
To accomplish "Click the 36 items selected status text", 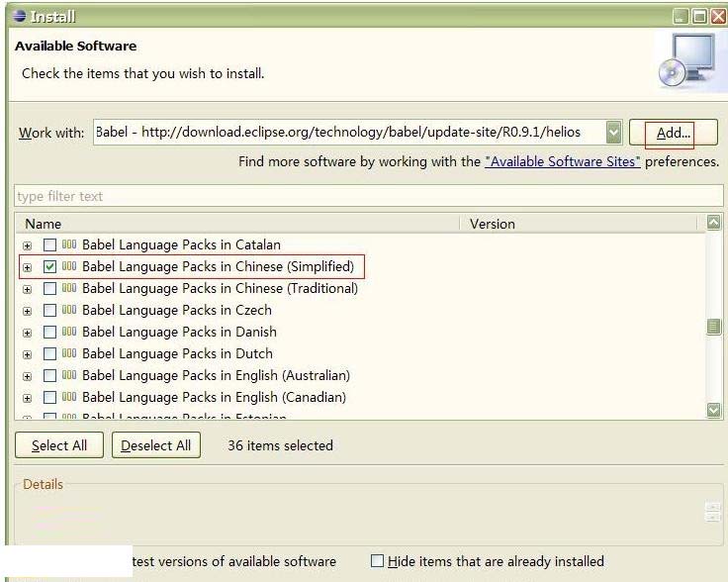I will tap(281, 445).
